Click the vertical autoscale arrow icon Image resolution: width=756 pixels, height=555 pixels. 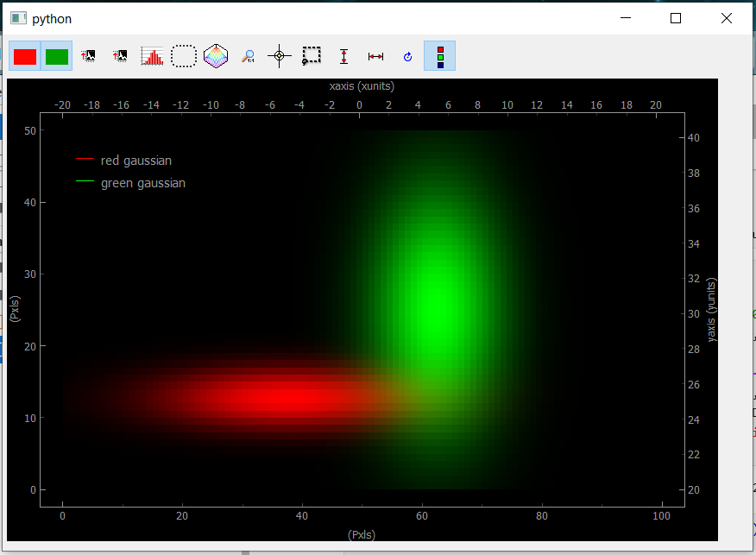(343, 56)
